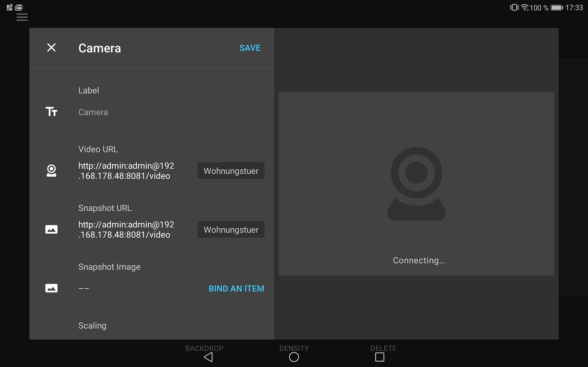Edit the Video URL input field
This screenshot has height=367, width=588.
coord(126,170)
